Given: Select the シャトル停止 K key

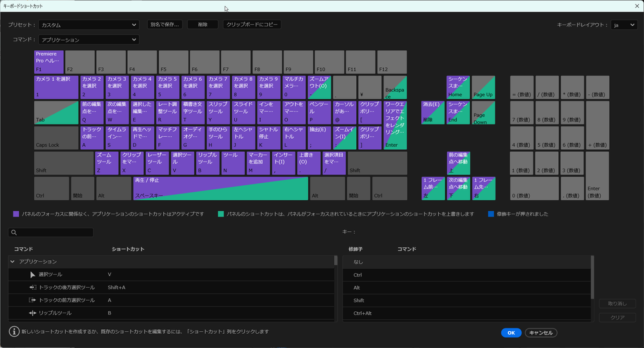Looking at the screenshot, I should (268, 138).
